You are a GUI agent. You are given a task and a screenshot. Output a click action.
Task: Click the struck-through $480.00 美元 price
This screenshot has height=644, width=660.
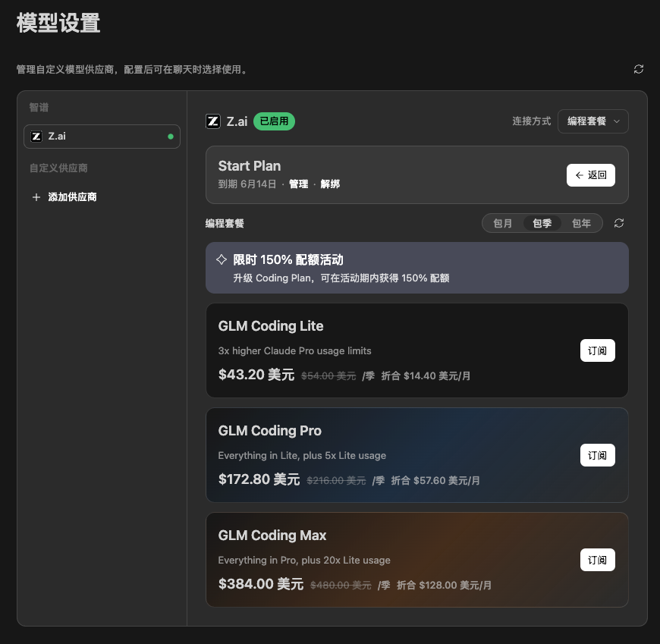click(341, 586)
